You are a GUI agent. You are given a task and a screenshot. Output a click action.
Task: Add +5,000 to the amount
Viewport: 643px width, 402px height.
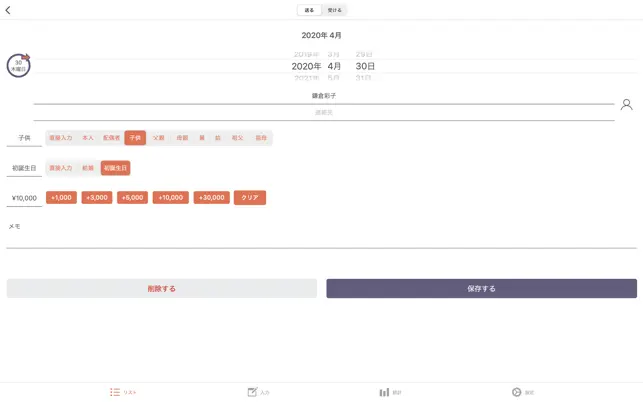pos(132,198)
